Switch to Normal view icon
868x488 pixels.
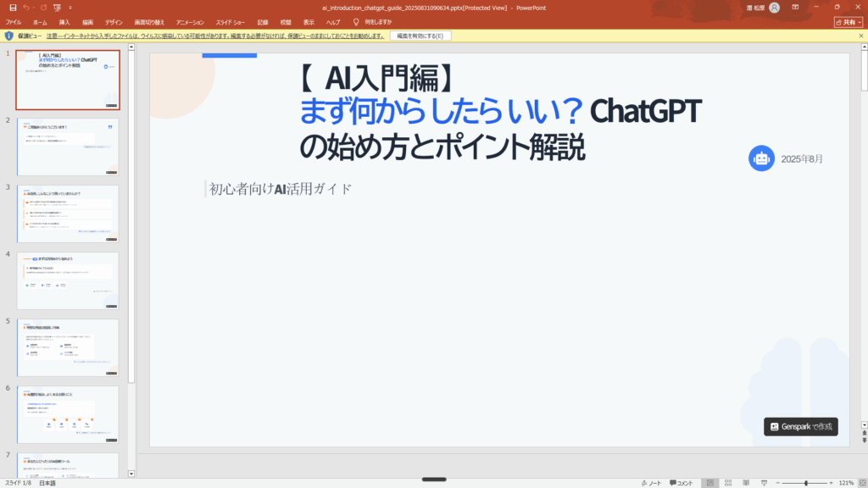tap(710, 483)
